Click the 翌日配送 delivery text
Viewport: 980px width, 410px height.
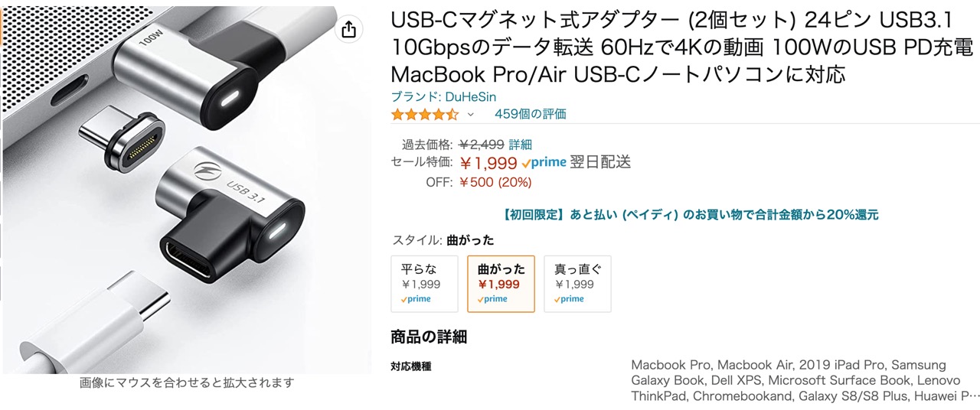(x=601, y=162)
